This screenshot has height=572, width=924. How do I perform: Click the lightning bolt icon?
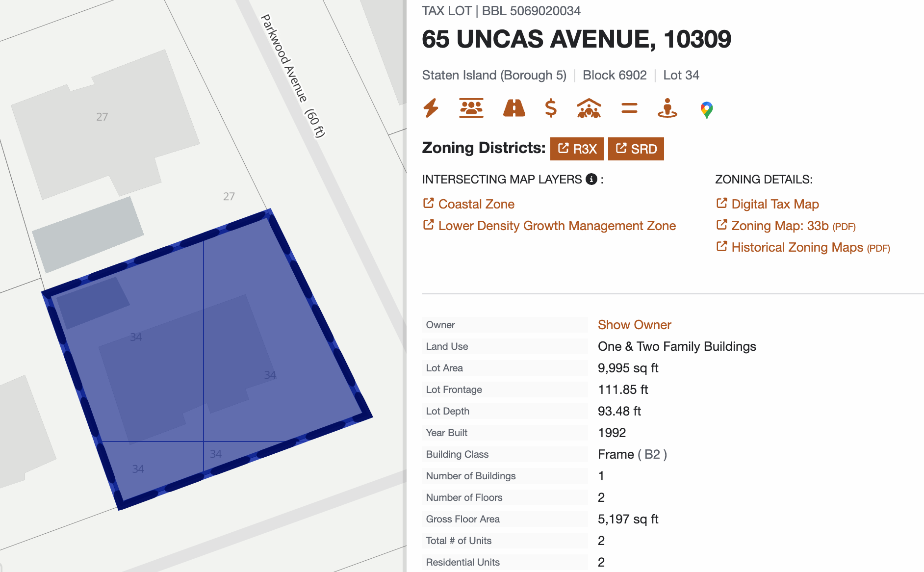(431, 108)
